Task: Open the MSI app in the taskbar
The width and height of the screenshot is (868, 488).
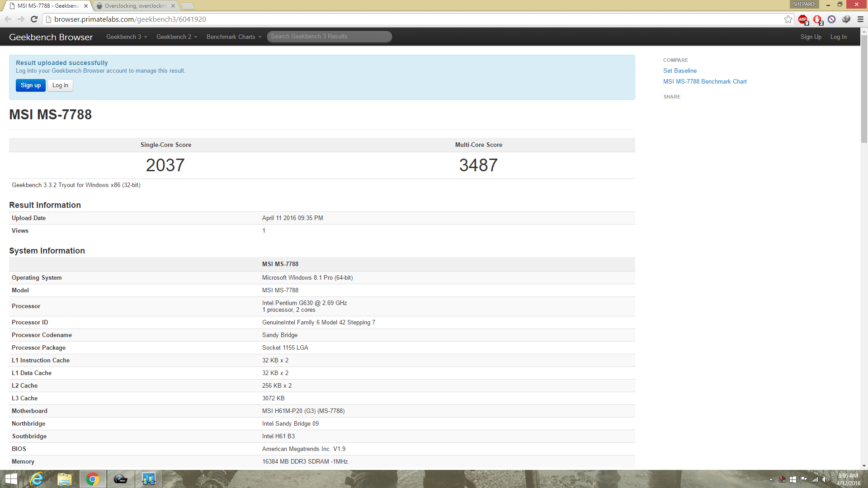Action: (x=120, y=479)
